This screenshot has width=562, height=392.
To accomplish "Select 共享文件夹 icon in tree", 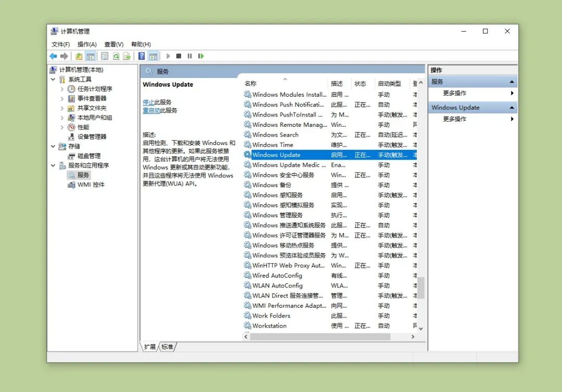I will coord(71,108).
